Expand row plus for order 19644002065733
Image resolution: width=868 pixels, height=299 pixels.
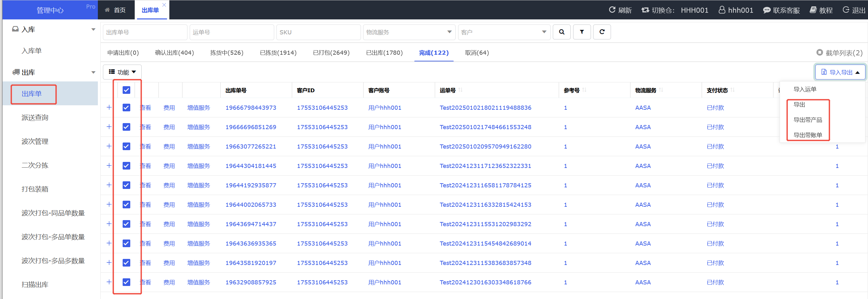[109, 204]
